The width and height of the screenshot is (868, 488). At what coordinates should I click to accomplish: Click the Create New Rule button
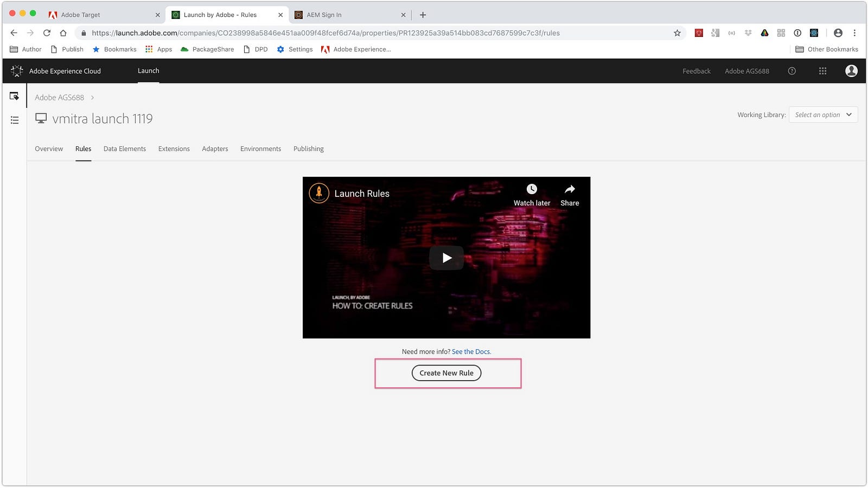[x=446, y=373]
